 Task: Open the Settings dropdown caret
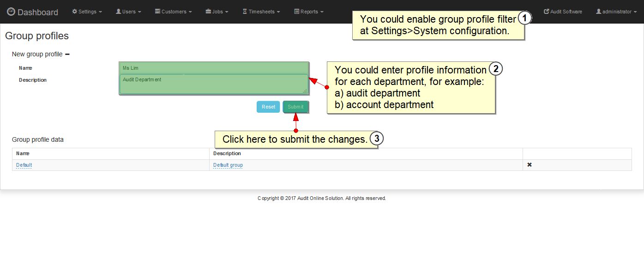click(101, 12)
